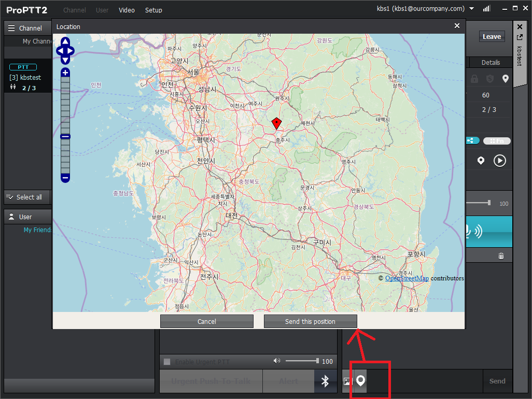Open the Video menu
Viewport: 532px width, 399px height.
click(x=127, y=10)
